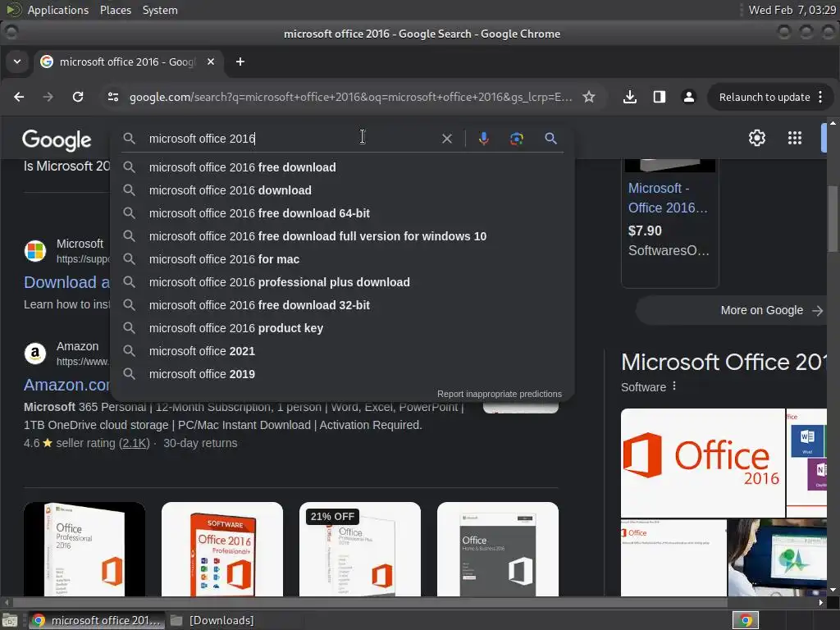This screenshot has height=630, width=840.
Task: Clear the search box with X
Action: [x=447, y=139]
